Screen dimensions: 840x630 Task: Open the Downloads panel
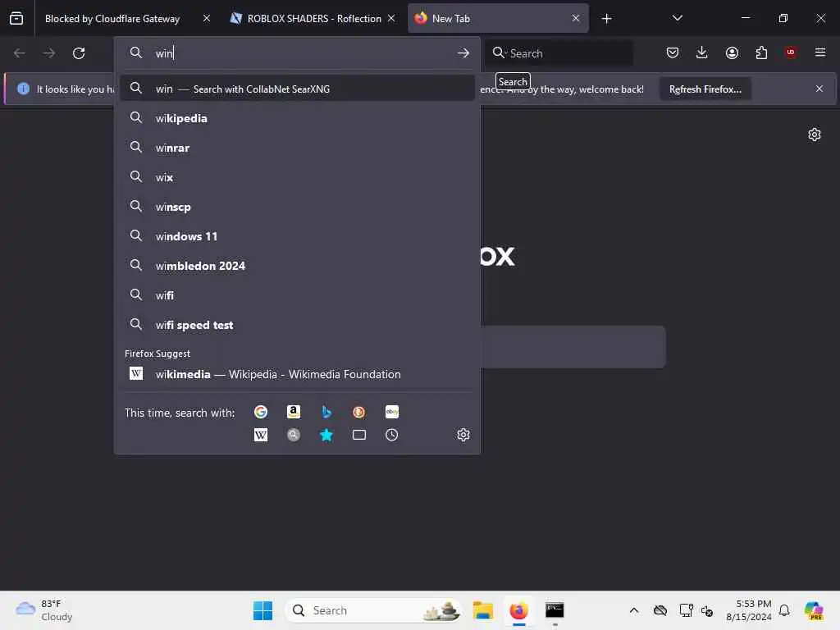click(x=702, y=52)
